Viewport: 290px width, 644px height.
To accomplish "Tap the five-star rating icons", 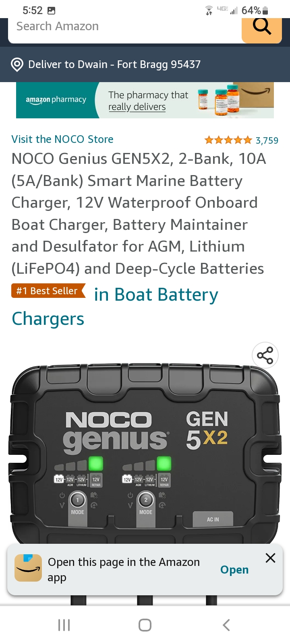I will (x=228, y=140).
